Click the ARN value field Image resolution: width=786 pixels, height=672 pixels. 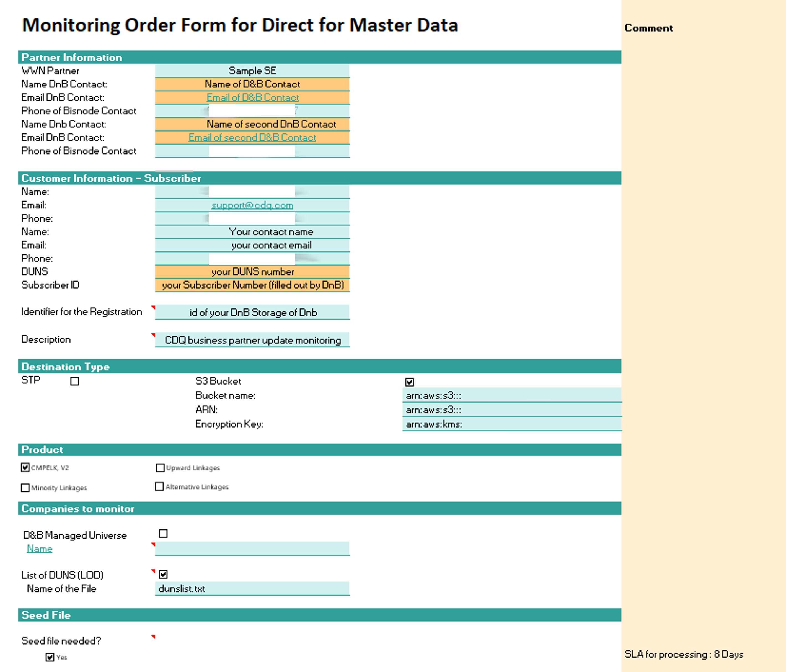point(512,410)
